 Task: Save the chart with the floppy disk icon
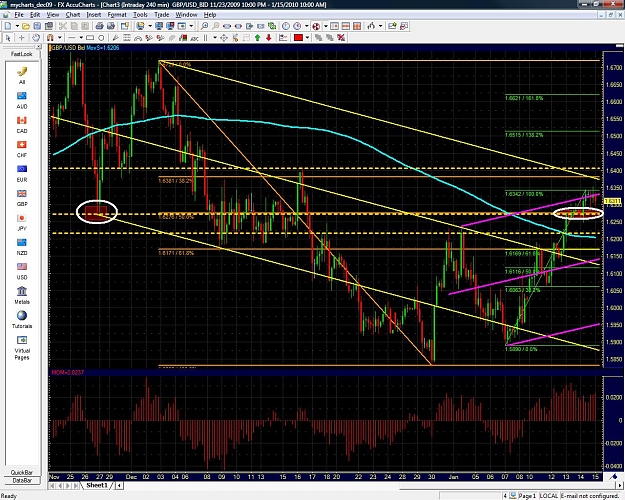point(37,26)
